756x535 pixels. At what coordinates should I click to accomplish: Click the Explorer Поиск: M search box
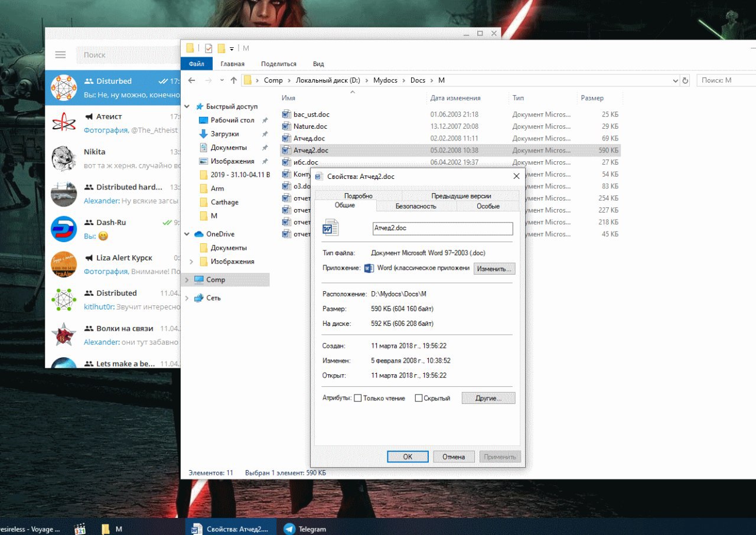(726, 80)
